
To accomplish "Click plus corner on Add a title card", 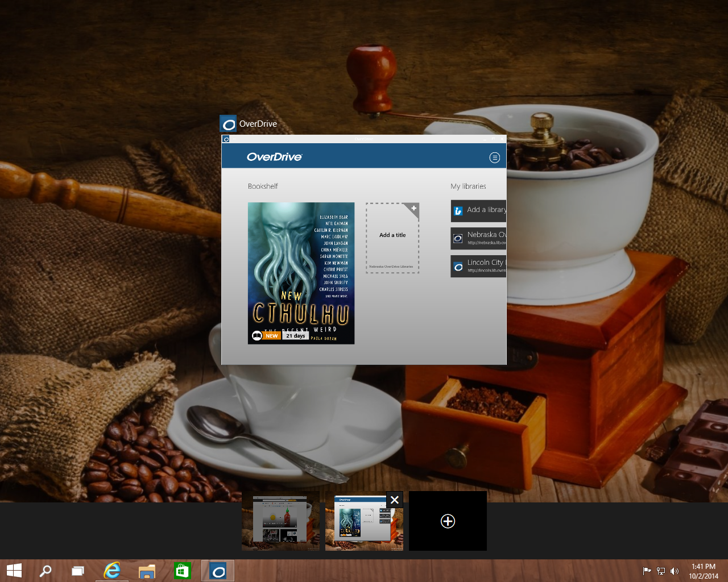I will 413,209.
